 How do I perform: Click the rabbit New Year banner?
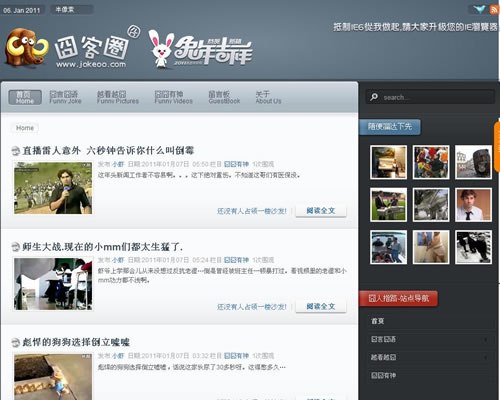pyautogui.click(x=200, y=49)
